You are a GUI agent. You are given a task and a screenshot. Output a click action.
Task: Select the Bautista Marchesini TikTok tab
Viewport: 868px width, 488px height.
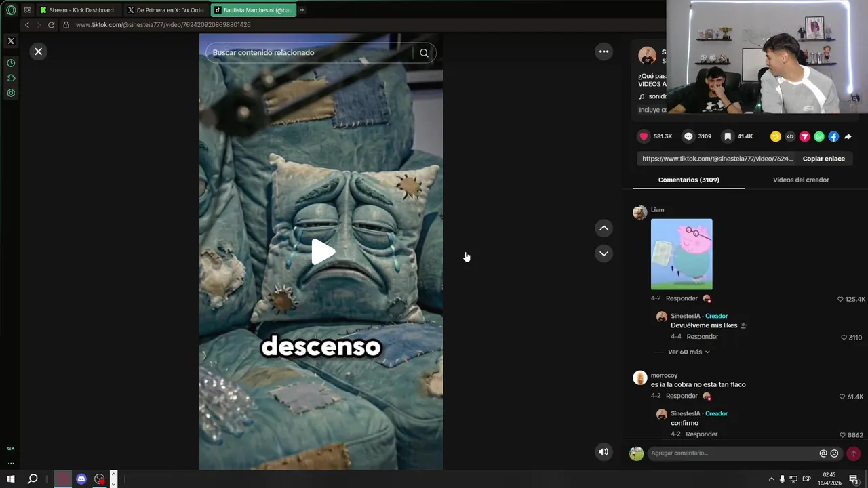pyautogui.click(x=254, y=10)
